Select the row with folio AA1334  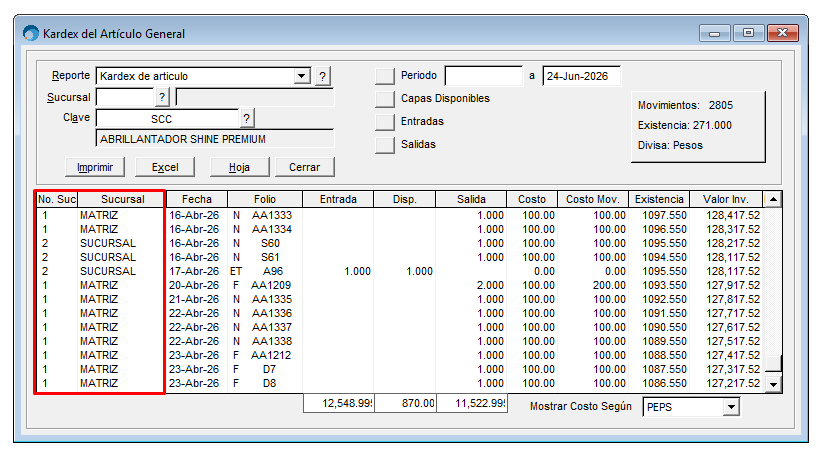[400, 229]
